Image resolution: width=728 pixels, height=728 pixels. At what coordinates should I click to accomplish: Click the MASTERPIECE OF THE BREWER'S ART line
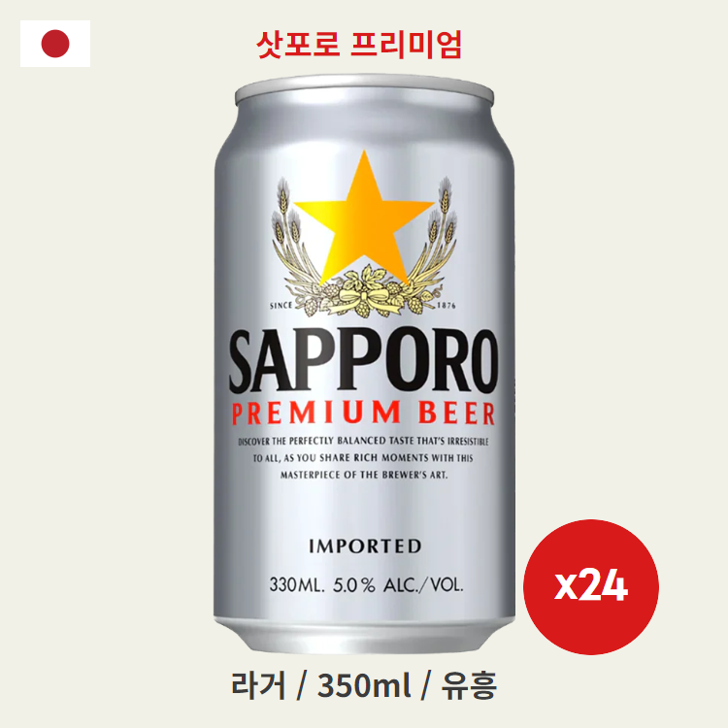(364, 475)
